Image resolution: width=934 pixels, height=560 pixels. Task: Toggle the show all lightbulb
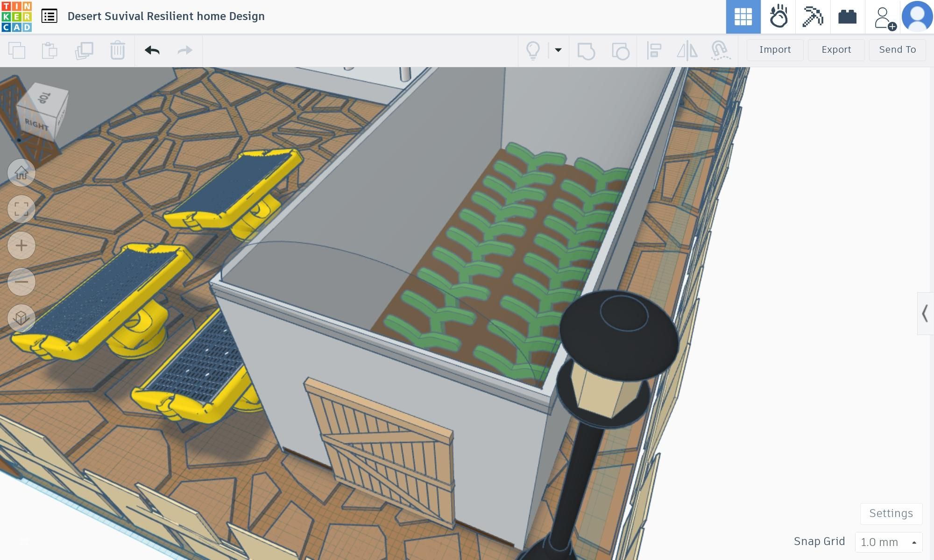coord(533,50)
